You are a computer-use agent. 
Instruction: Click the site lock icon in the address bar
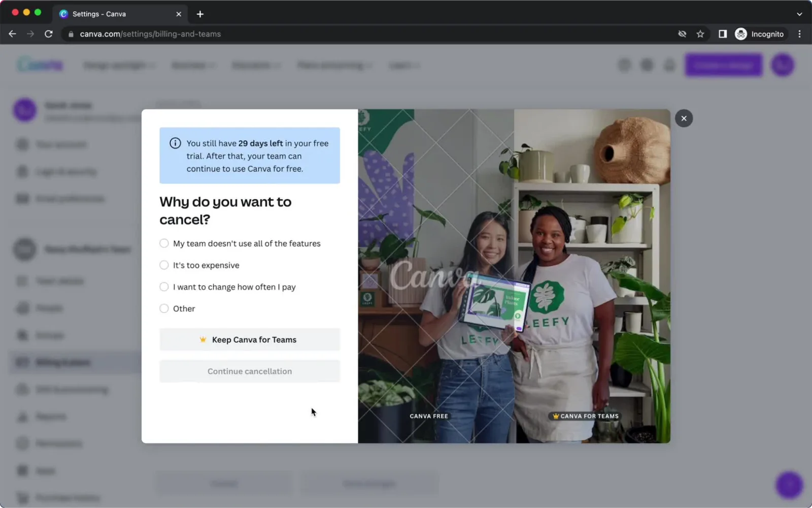pos(71,34)
